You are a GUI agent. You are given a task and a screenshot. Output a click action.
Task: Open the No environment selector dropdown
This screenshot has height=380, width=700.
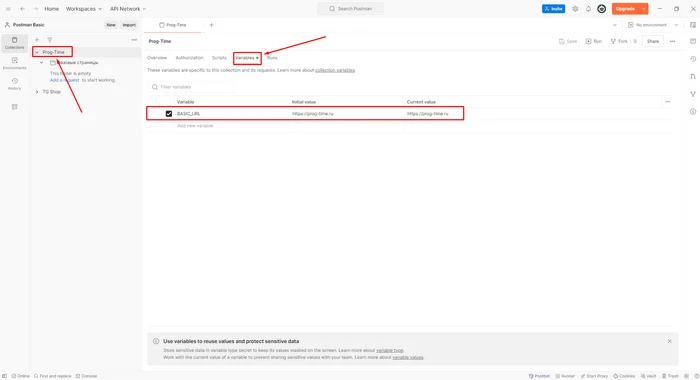(x=653, y=25)
